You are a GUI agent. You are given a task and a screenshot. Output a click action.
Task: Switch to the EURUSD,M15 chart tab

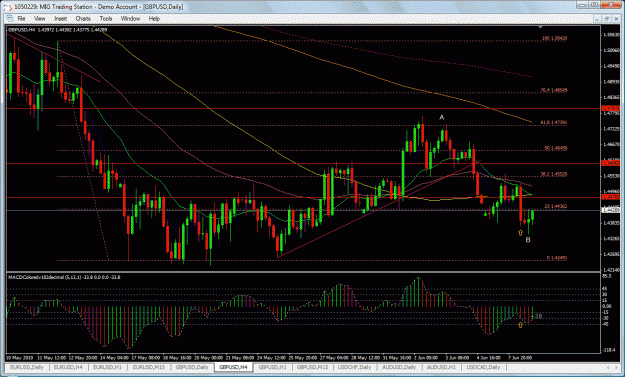click(x=148, y=367)
